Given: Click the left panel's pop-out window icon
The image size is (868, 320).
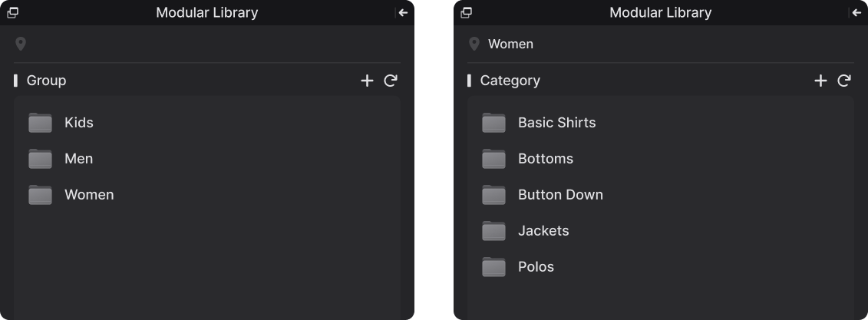Looking at the screenshot, I should [12, 12].
